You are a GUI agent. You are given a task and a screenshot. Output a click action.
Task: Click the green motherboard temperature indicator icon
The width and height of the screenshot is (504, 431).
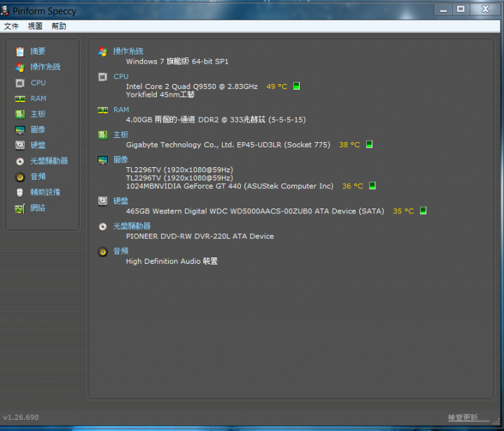click(369, 144)
